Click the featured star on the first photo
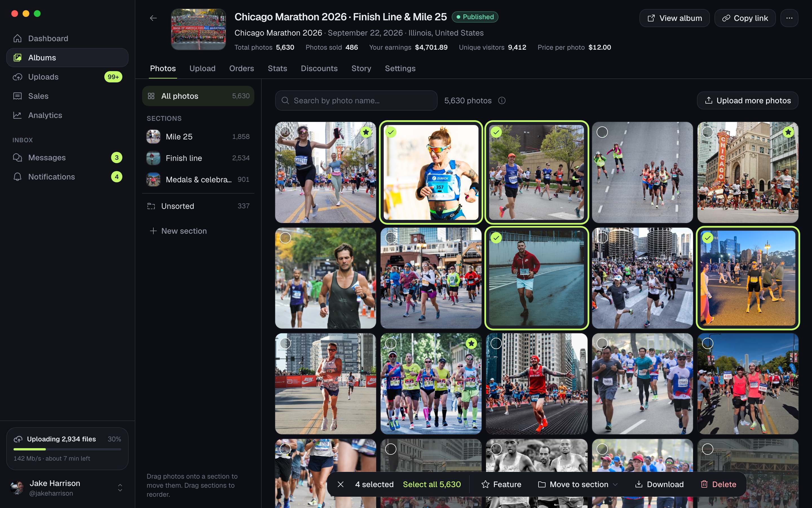 [366, 132]
